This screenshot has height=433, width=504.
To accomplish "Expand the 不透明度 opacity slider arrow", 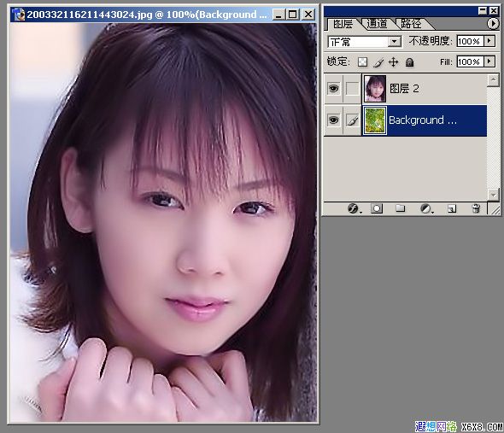I will click(x=489, y=41).
